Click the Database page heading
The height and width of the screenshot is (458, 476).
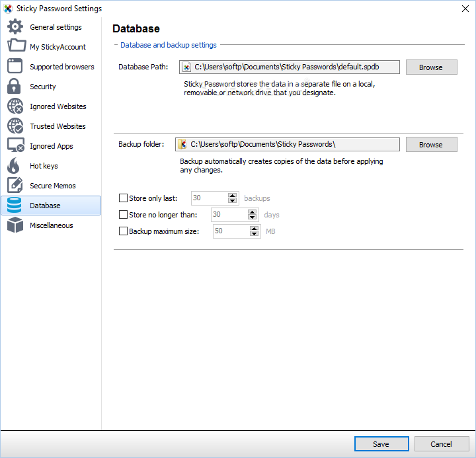pyautogui.click(x=136, y=28)
